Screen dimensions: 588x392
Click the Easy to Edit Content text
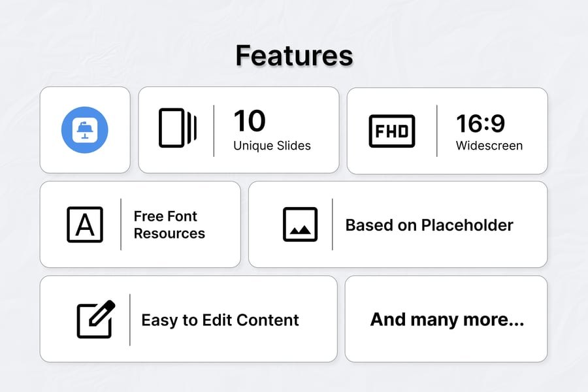pos(220,320)
